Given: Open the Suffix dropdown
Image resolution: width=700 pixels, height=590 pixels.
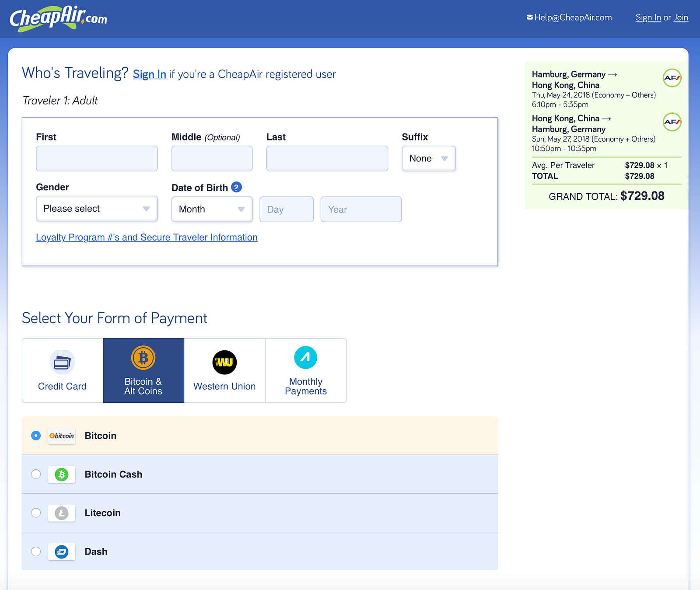Looking at the screenshot, I should pyautogui.click(x=429, y=158).
